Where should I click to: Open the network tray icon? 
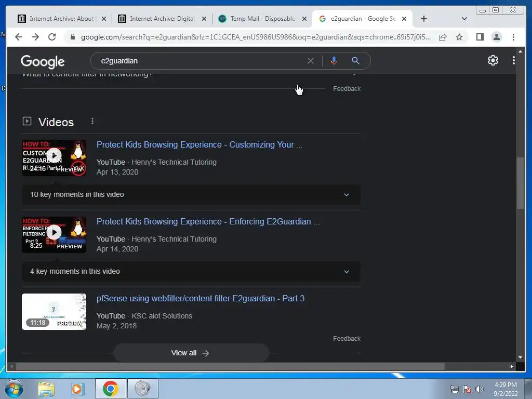pos(454,389)
